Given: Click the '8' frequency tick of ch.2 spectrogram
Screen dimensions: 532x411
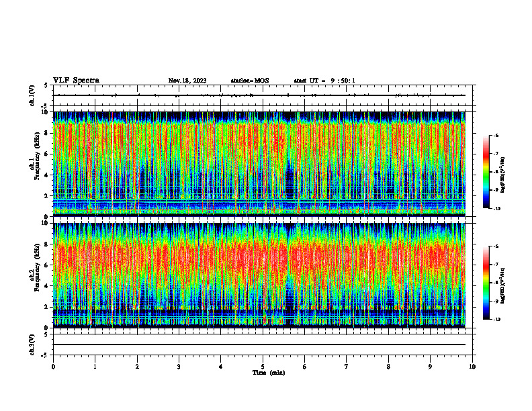Looking at the screenshot, I should (x=47, y=244).
